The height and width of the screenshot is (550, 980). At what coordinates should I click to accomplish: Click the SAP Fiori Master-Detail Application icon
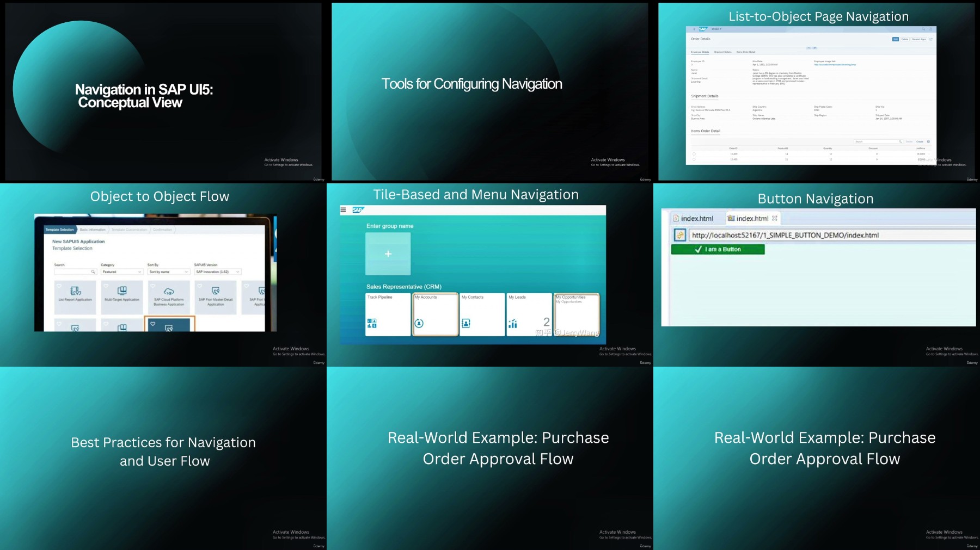[216, 291]
